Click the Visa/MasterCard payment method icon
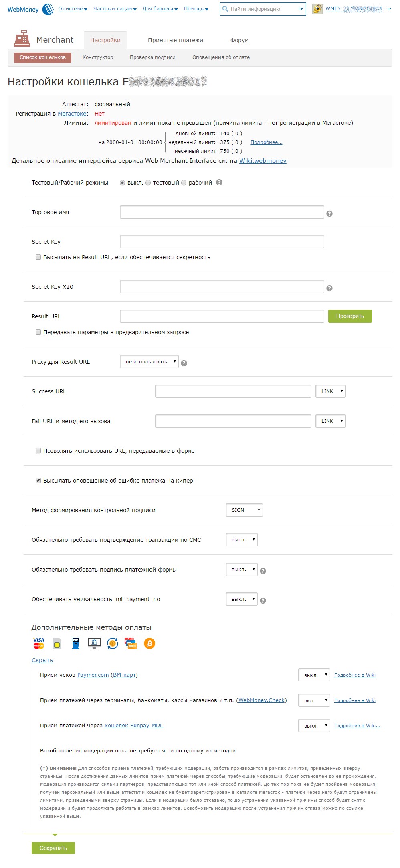Screen dimensions: 400x868 tap(38, 643)
